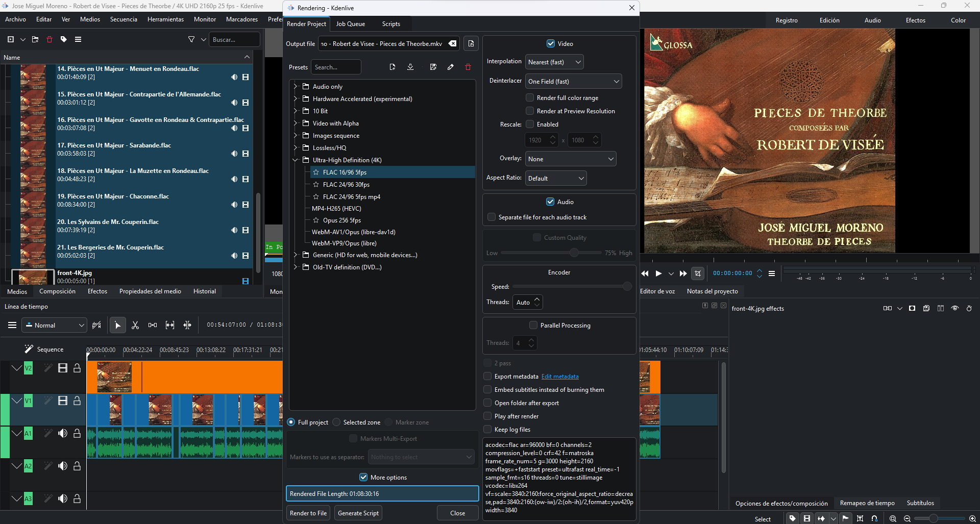Click the download presets icon
The width and height of the screenshot is (980, 524).
coord(410,67)
